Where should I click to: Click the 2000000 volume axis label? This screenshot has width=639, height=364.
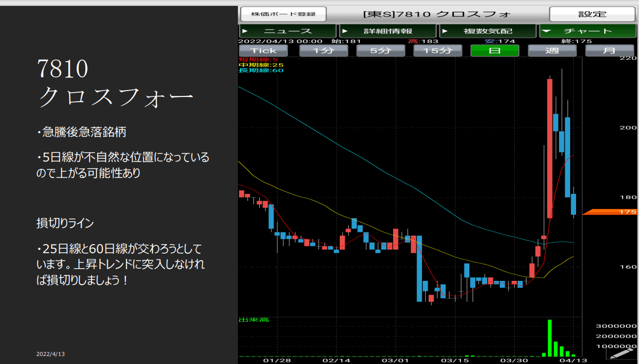pyautogui.click(x=616, y=336)
